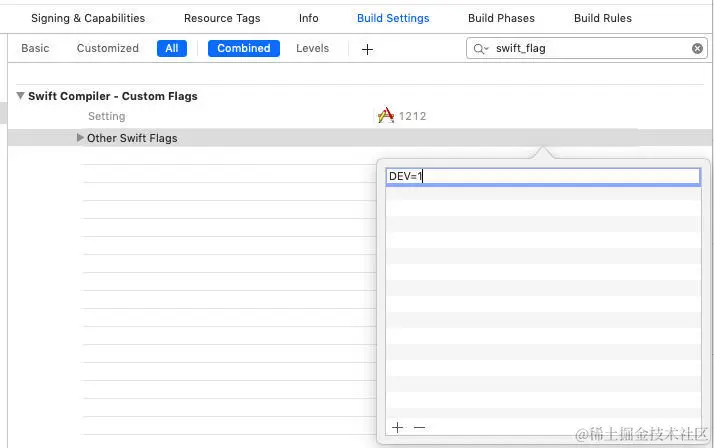Open the search magnifier options menu
714x448 pixels.
(481, 49)
